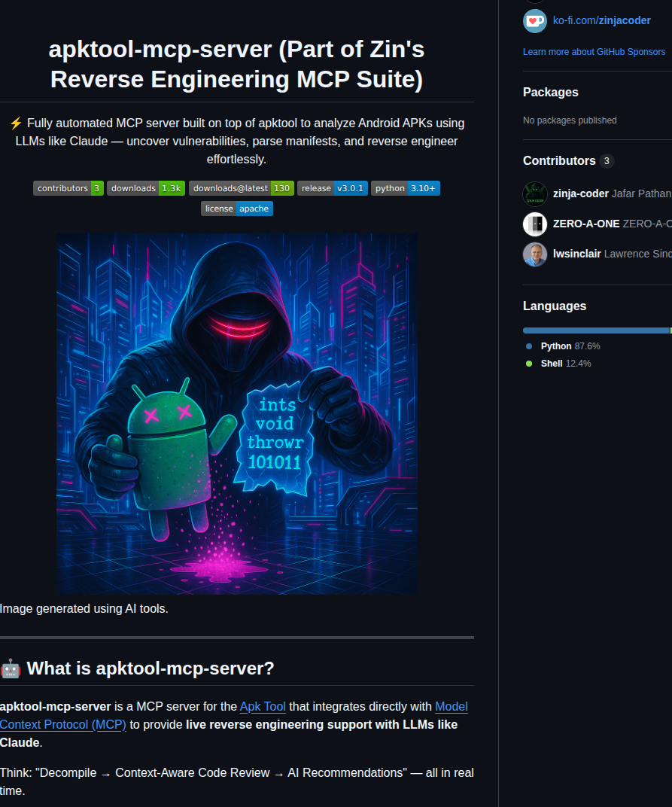The image size is (672, 807).
Task: Click the apktool-mcp-server main title heading
Action: (x=237, y=64)
